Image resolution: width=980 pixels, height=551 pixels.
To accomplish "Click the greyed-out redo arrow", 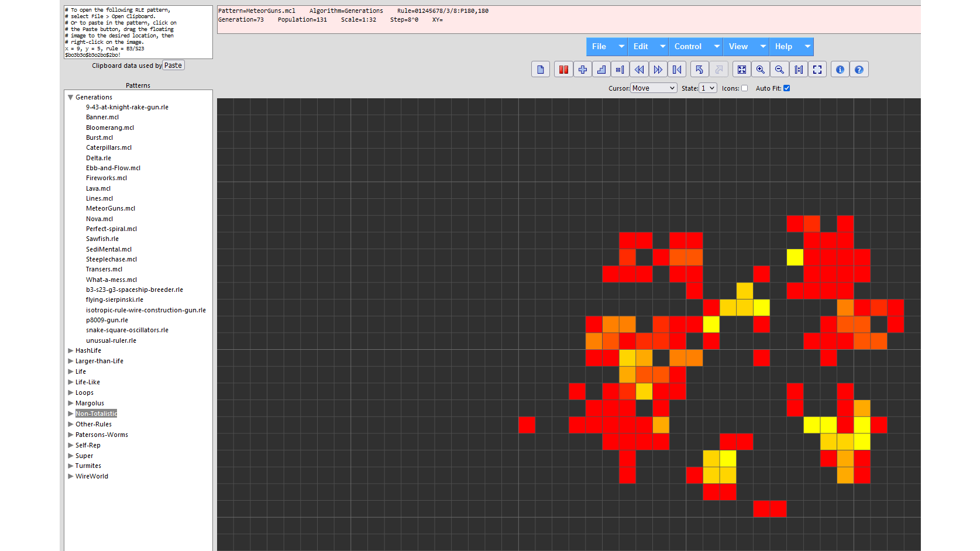I will pos(719,70).
